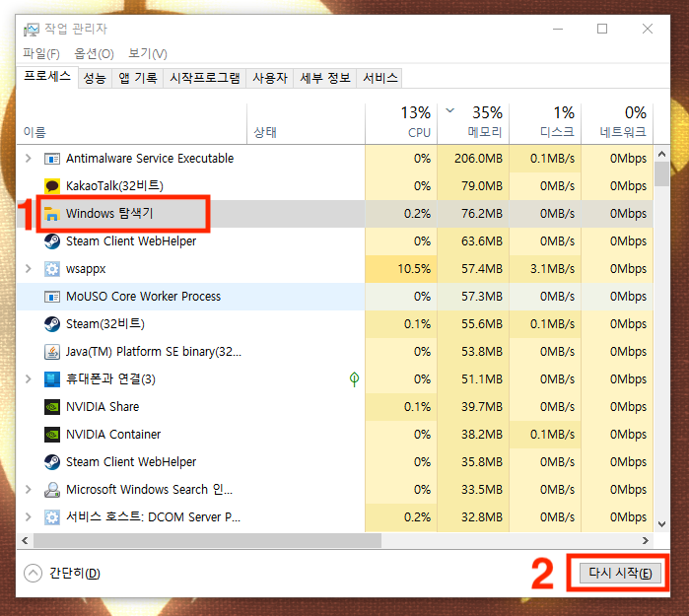Switch to the 앱 기록 tab
The image size is (689, 616).
(x=138, y=78)
